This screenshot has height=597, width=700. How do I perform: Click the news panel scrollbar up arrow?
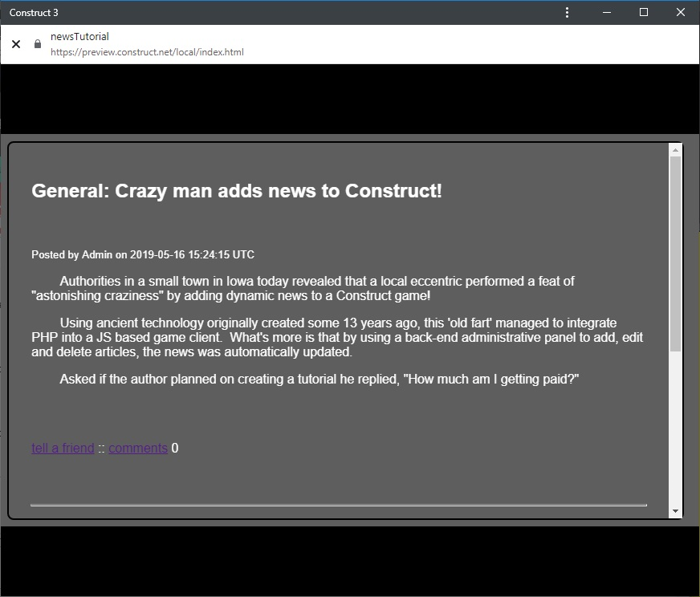pyautogui.click(x=675, y=150)
